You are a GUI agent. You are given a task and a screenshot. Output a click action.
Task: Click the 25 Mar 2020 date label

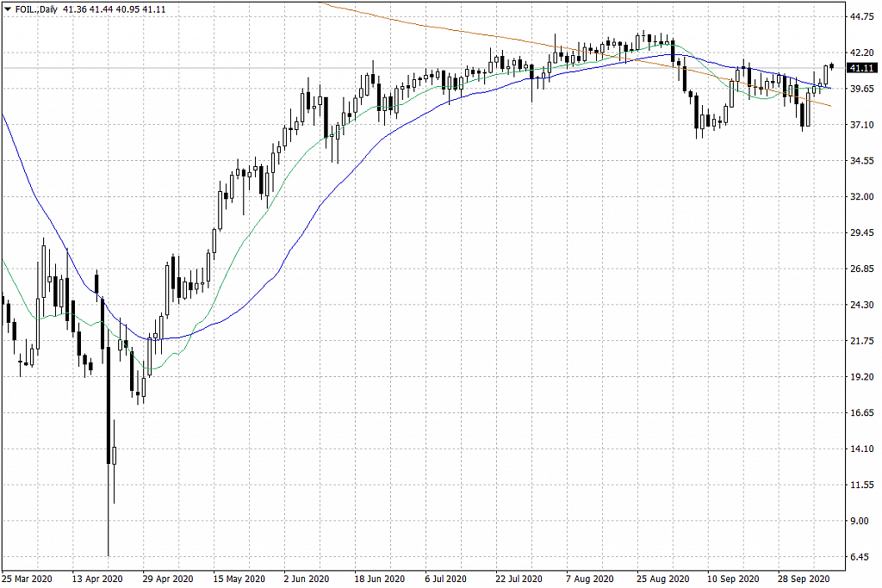(x=27, y=579)
